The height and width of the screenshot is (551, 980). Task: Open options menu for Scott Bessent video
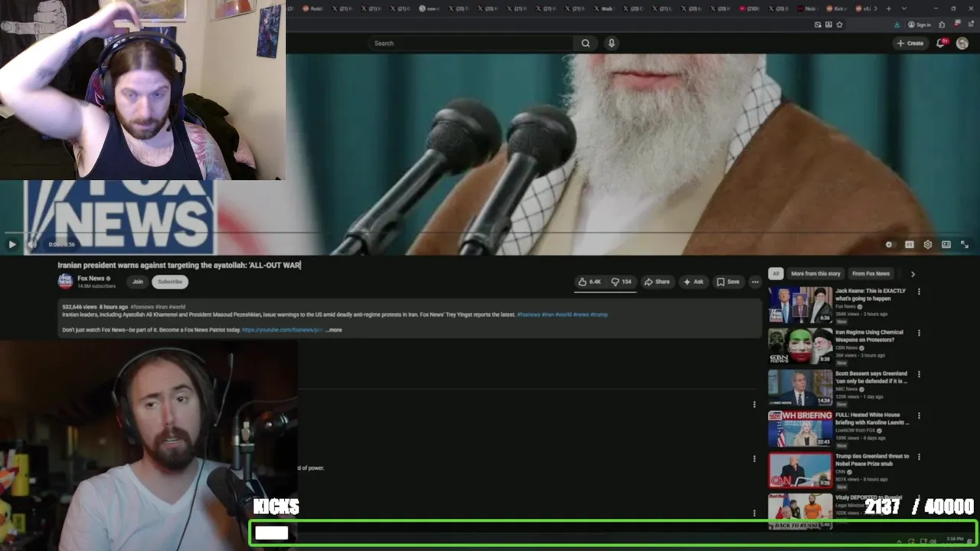pos(919,374)
